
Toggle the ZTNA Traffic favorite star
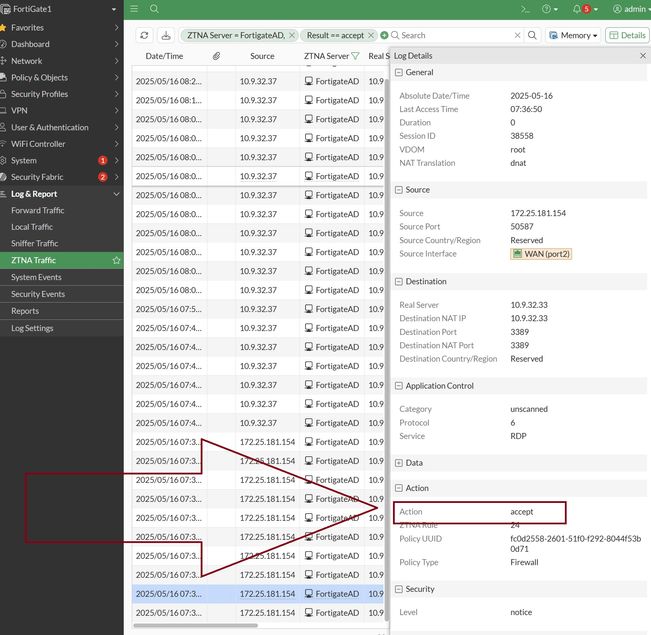click(116, 260)
